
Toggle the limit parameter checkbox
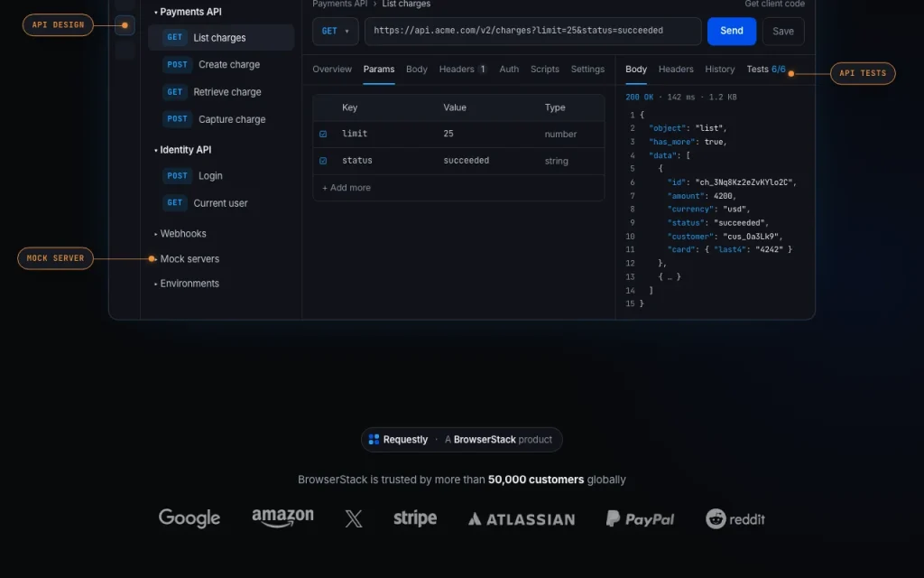(323, 134)
